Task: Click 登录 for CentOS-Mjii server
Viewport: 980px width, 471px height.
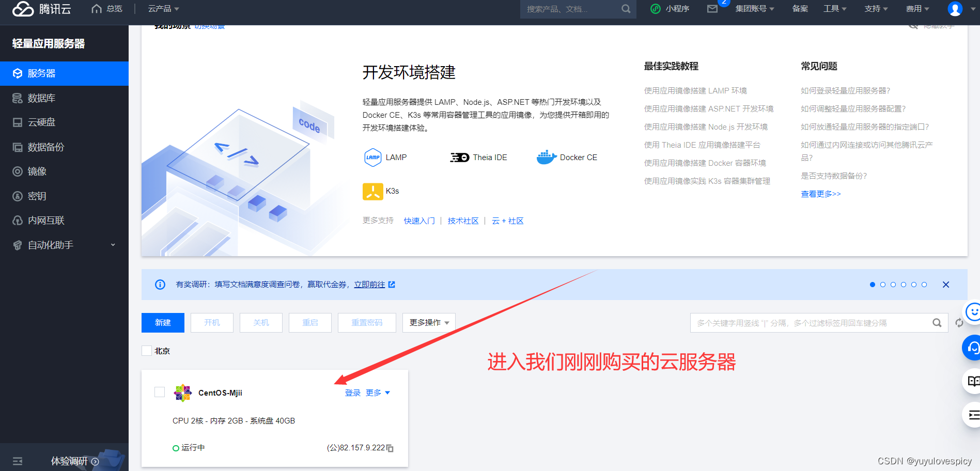Action: tap(353, 393)
